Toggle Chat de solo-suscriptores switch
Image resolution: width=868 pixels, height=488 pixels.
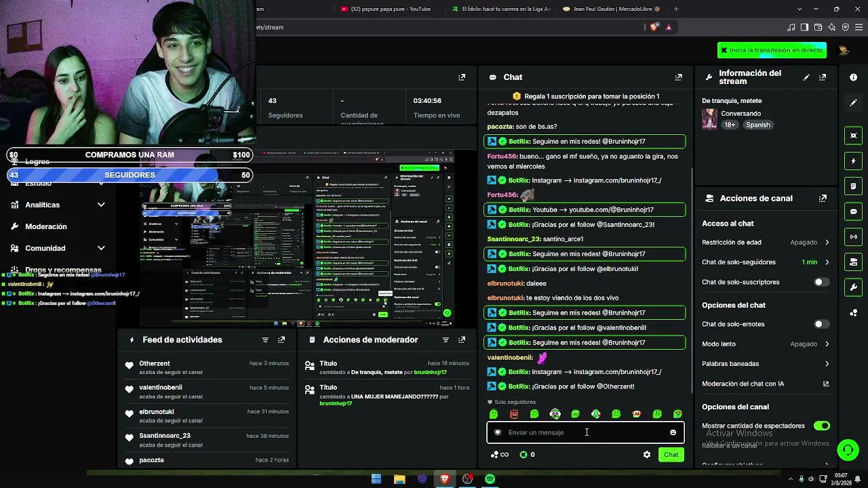(821, 282)
